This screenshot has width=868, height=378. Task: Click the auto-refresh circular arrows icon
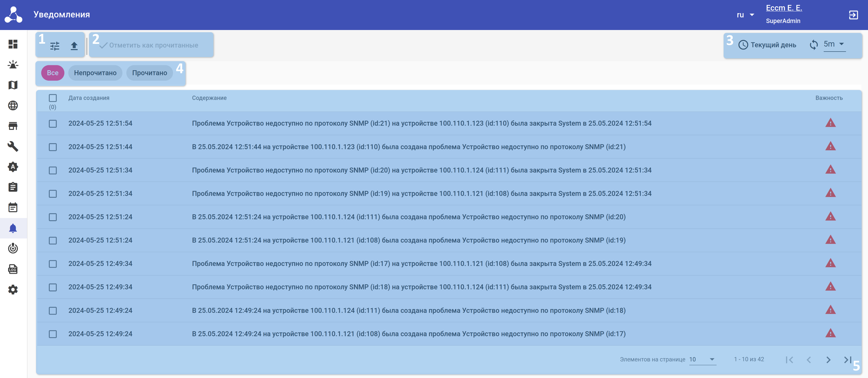click(x=814, y=45)
